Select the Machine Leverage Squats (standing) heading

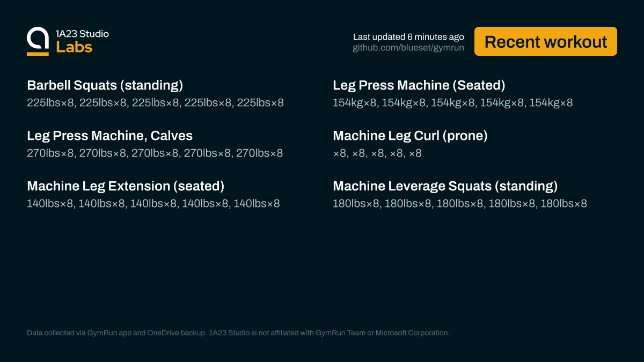pyautogui.click(x=445, y=186)
